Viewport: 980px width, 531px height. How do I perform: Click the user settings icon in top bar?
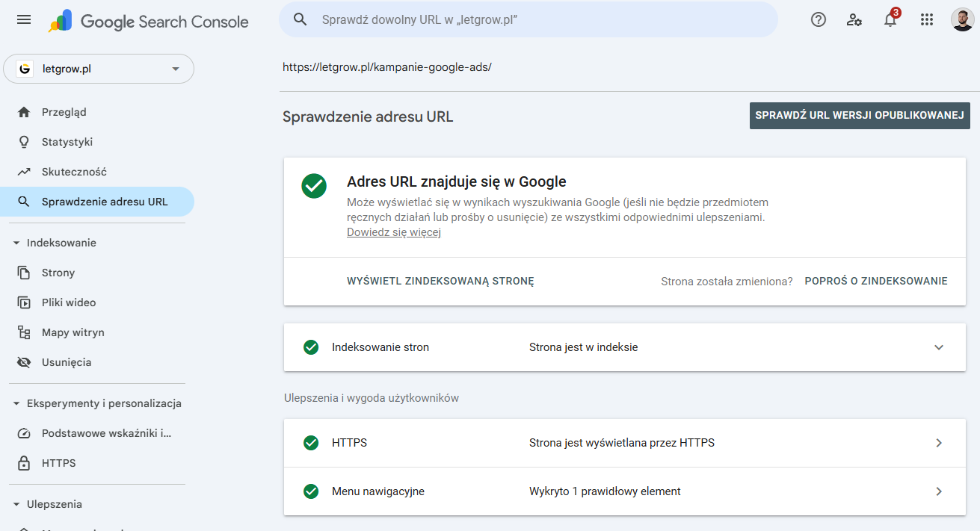(854, 20)
